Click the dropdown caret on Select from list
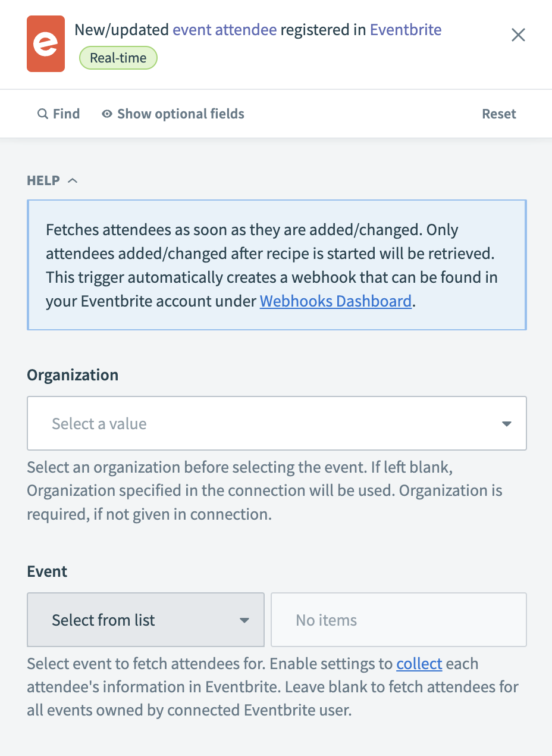The image size is (552, 756). pos(244,620)
